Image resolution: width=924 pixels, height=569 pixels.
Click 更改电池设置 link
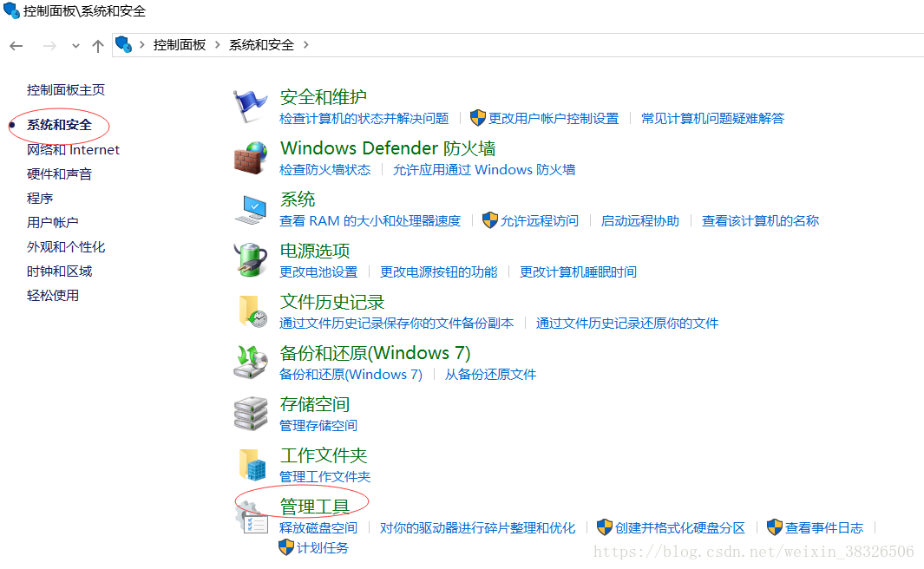tap(318, 272)
